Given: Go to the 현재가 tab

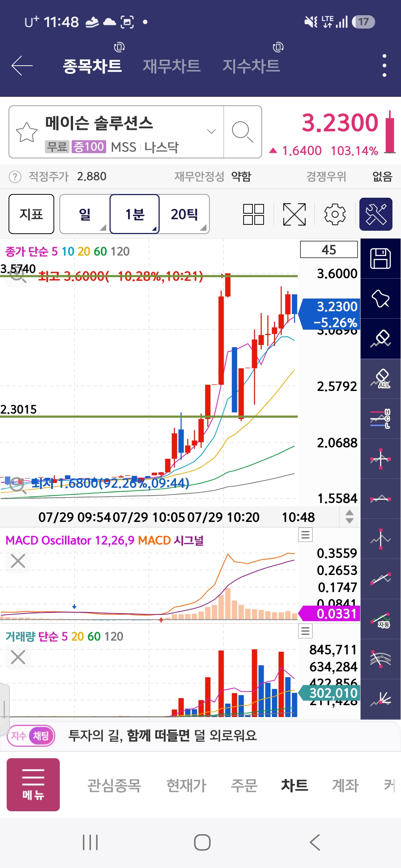Looking at the screenshot, I should [186, 785].
